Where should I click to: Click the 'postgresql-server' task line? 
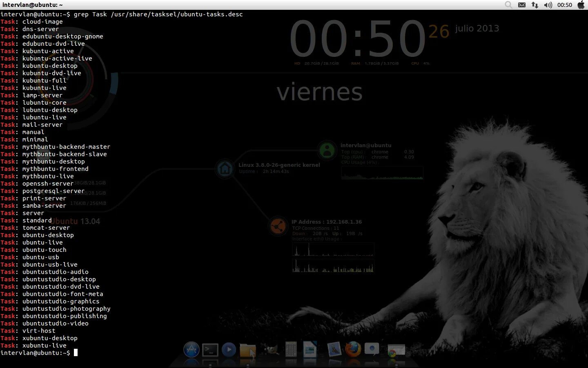click(42, 191)
